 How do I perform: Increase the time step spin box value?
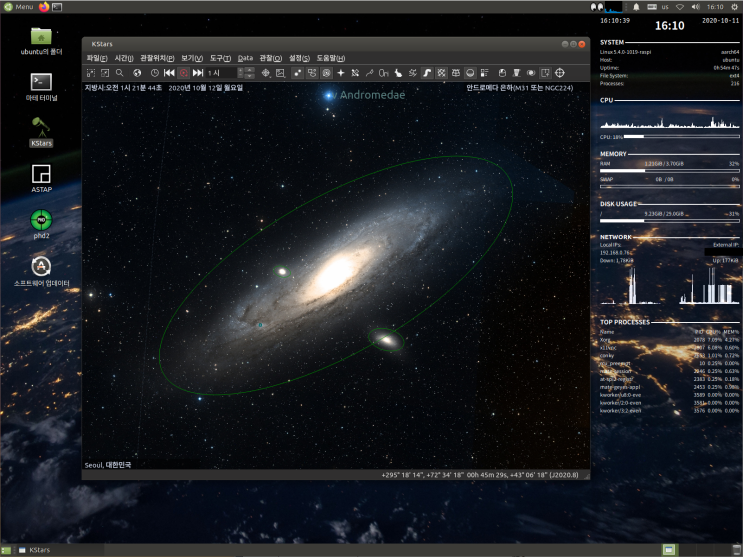(x=240, y=70)
